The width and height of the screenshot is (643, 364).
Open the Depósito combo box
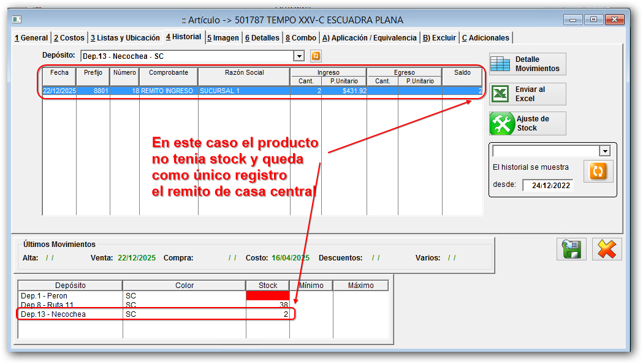184,56
